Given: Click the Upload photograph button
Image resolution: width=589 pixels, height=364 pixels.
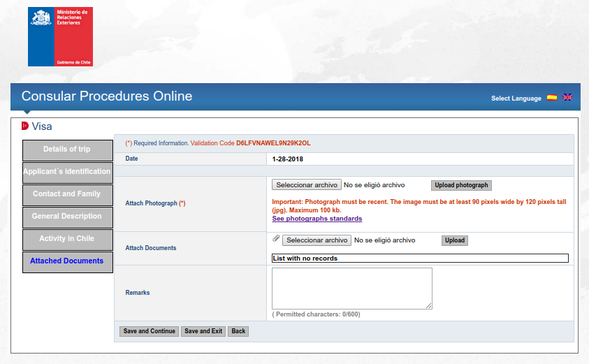Looking at the screenshot, I should (x=461, y=185).
